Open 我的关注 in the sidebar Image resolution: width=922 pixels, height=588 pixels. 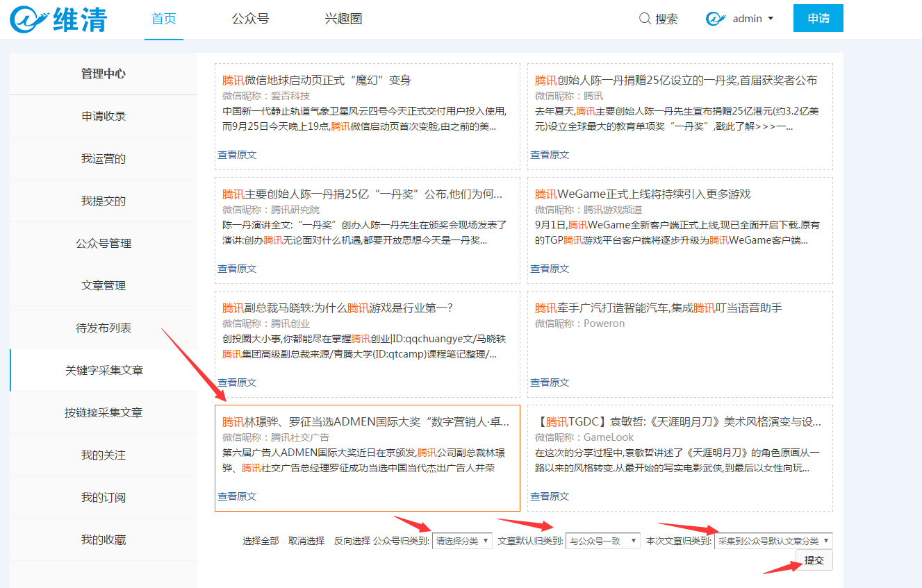coord(104,455)
